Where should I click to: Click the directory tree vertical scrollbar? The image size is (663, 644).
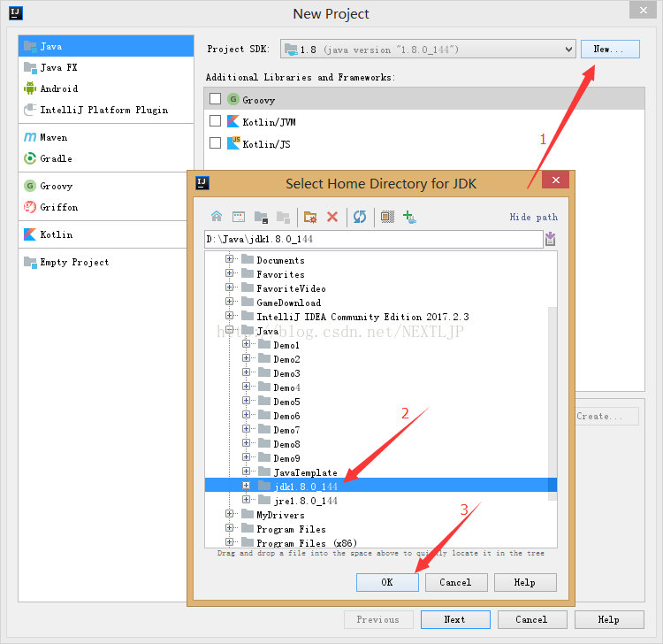[x=552, y=404]
